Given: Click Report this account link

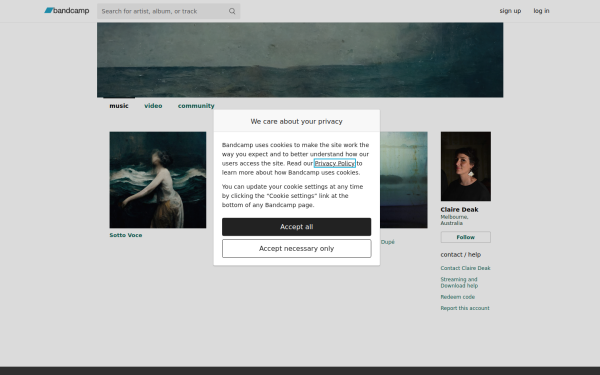Looking at the screenshot, I should (x=465, y=308).
